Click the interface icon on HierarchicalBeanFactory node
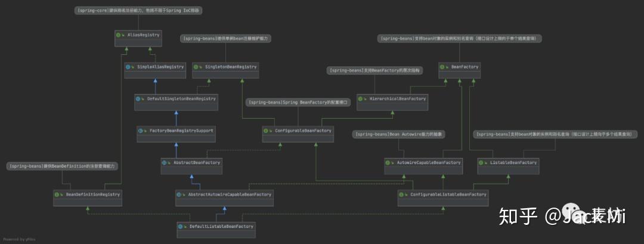The width and height of the screenshot is (644, 244). (x=361, y=98)
